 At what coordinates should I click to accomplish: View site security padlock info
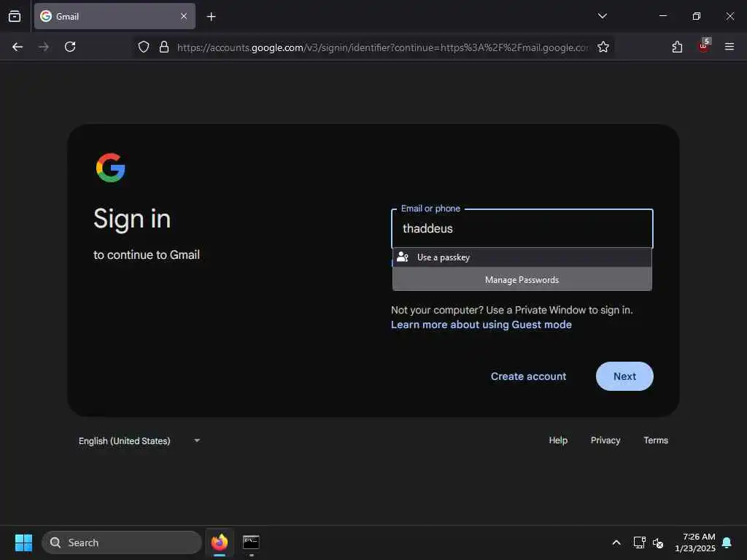164,47
